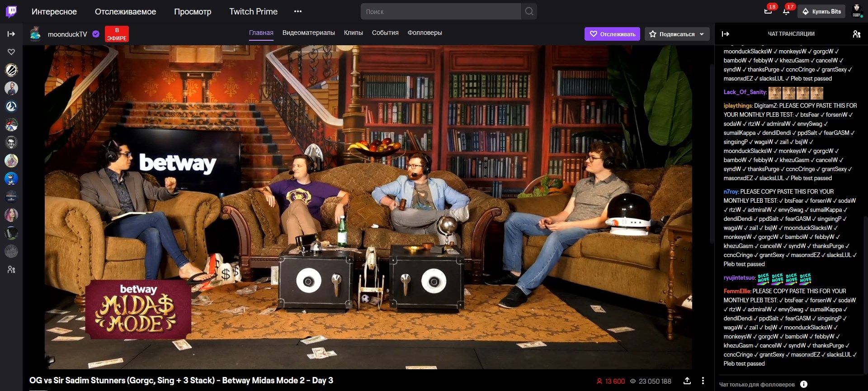868x391 pixels.
Task: Open the pink-haired girl avatar sidebar channel
Action: pyautogui.click(x=11, y=215)
